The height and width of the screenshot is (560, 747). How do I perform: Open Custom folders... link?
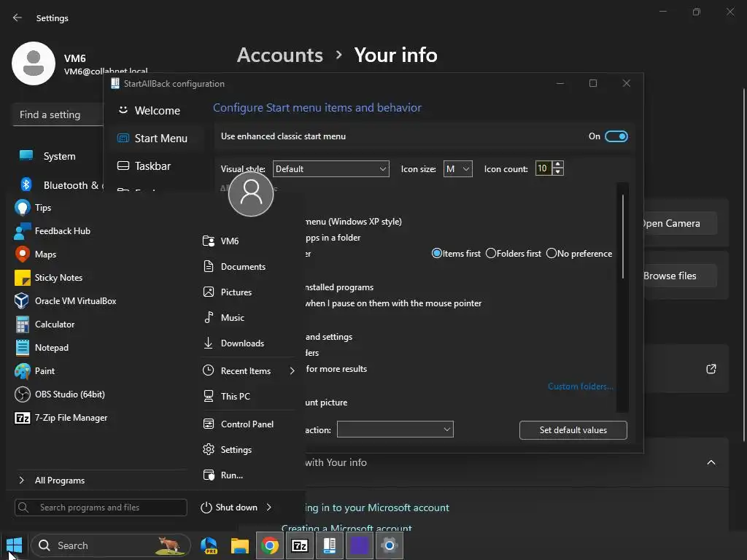pos(580,386)
